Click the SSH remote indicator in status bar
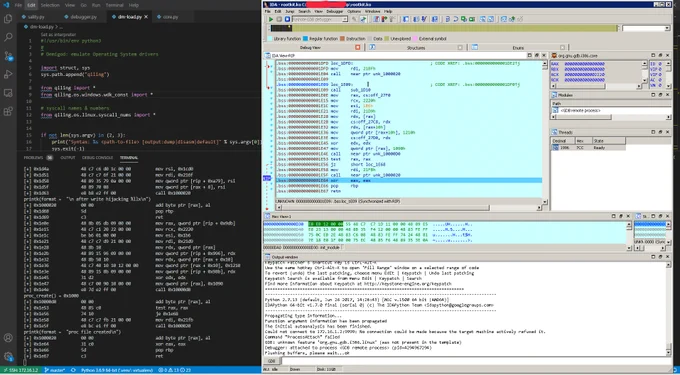Viewport: 680px width, 375px height. pyautogui.click(x=20, y=370)
